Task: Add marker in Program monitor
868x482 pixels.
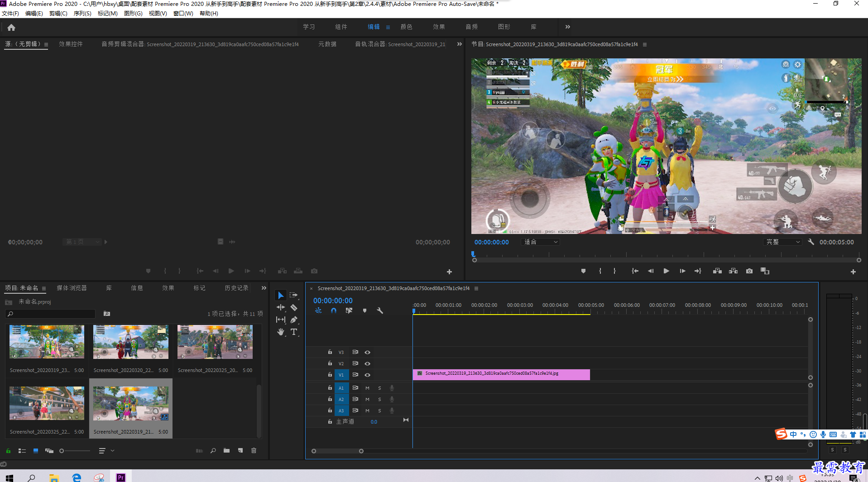Action: (x=583, y=271)
